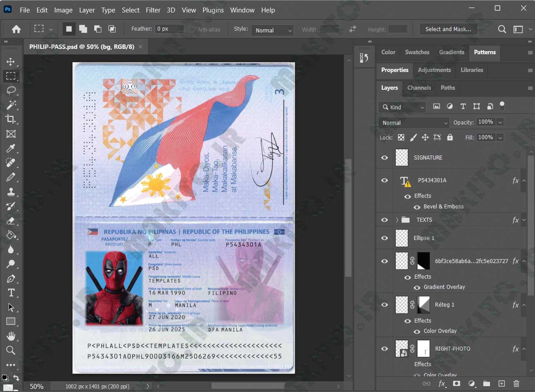Close the PHILIP-PASS.psd document tab
535x392 pixels.
coord(140,47)
